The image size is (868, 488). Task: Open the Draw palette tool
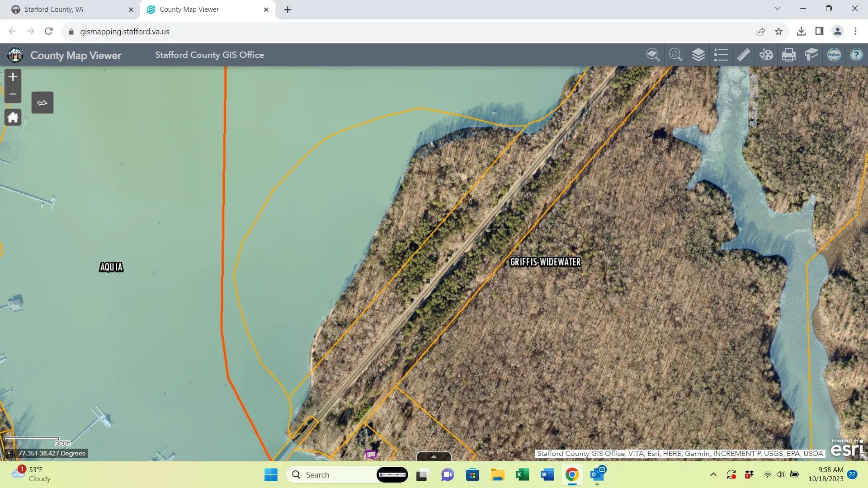(766, 55)
